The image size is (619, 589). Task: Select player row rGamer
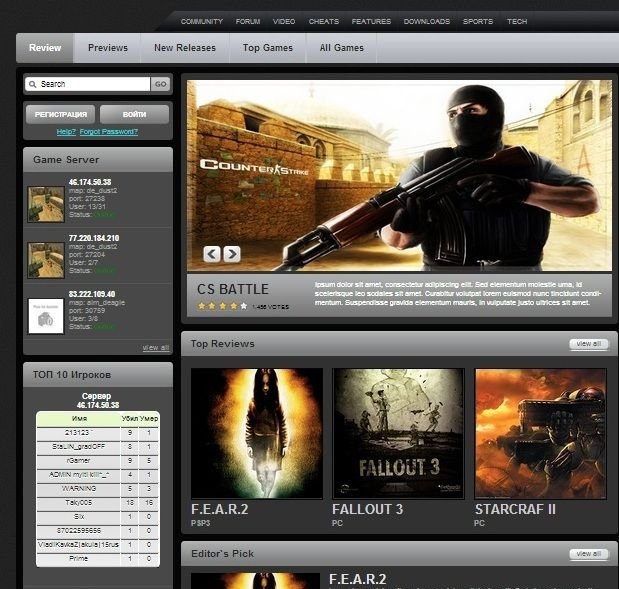pyautogui.click(x=98, y=461)
